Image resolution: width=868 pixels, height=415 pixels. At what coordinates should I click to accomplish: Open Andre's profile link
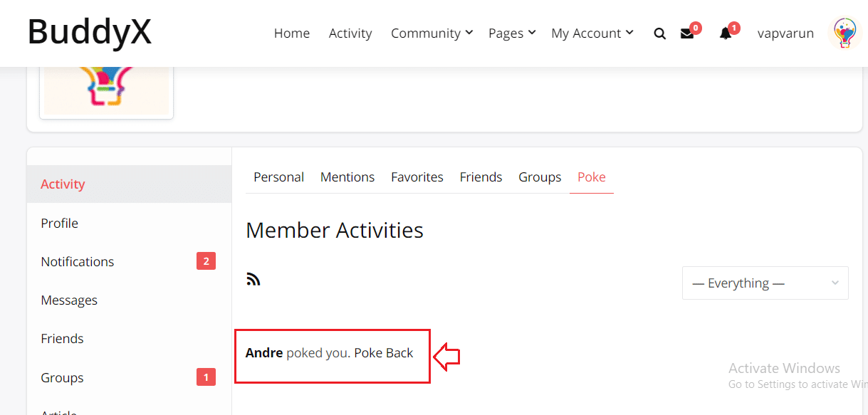[x=263, y=352]
